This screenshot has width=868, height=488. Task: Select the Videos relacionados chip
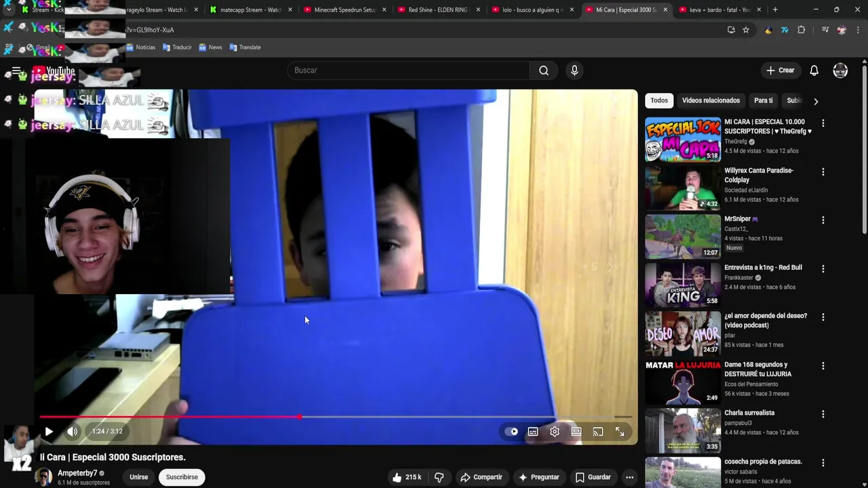711,100
